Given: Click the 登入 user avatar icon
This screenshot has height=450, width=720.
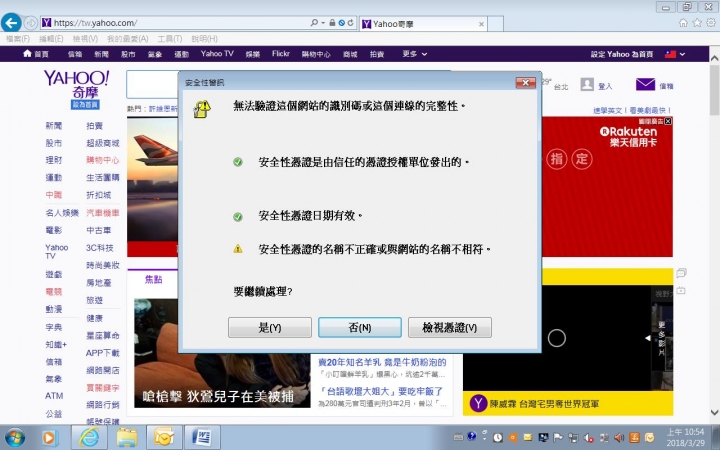Looking at the screenshot, I should [587, 84].
